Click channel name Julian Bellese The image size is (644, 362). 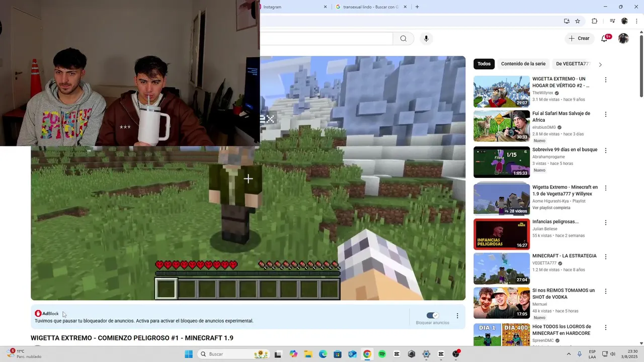[x=545, y=229]
